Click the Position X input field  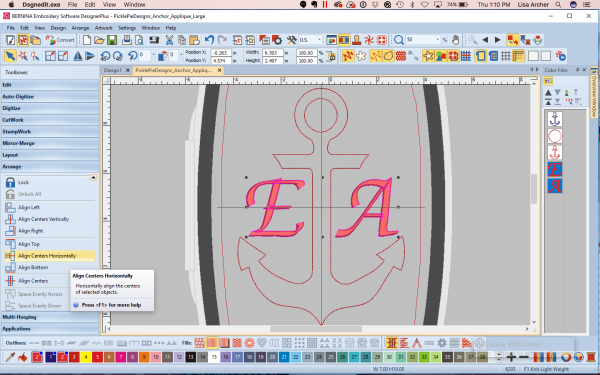[x=221, y=52]
